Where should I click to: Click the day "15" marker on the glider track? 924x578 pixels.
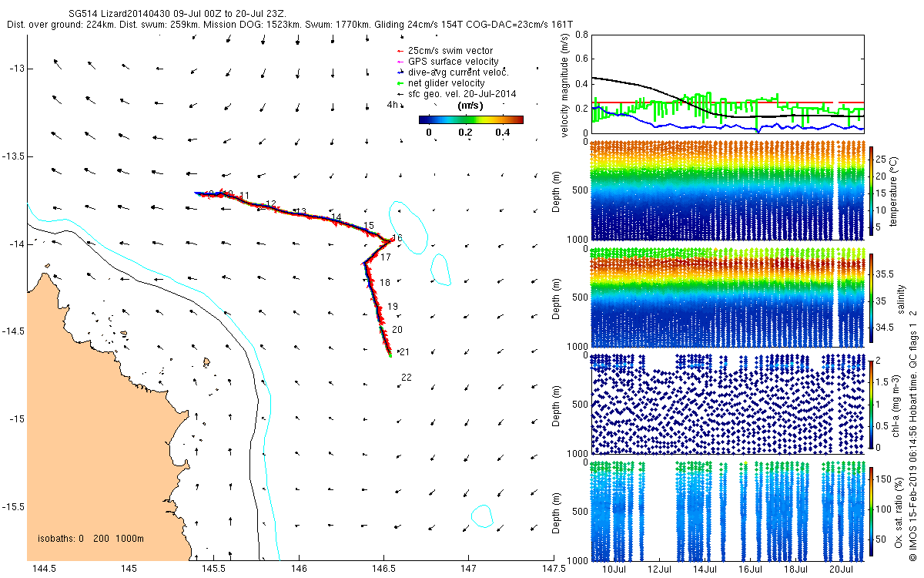(369, 225)
